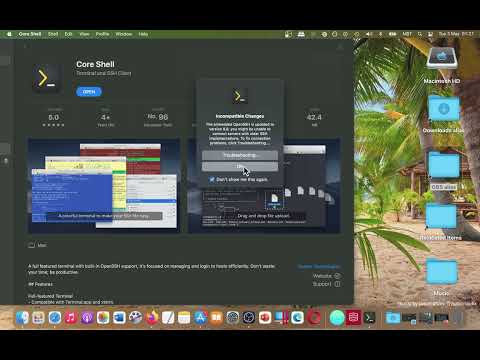Open the Drag and drop screenshot thumbnail

point(264,185)
